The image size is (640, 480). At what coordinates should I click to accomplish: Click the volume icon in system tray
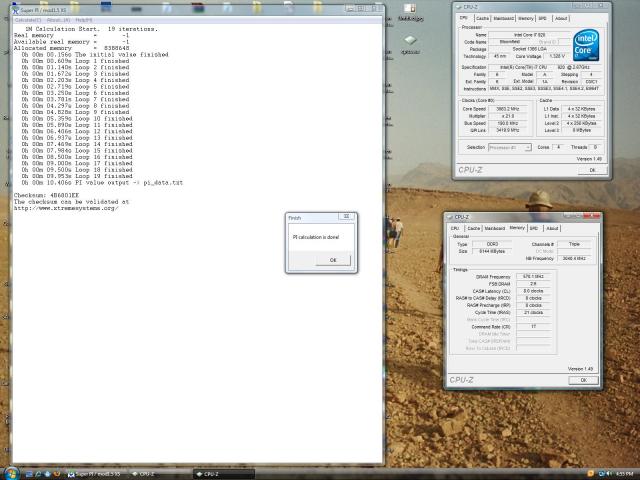(x=609, y=473)
